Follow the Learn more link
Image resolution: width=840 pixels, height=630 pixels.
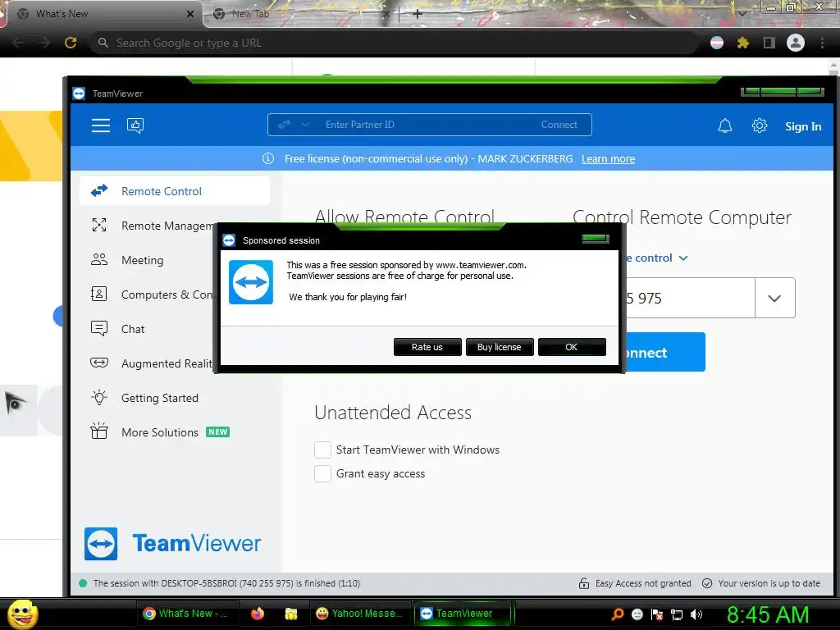tap(608, 158)
